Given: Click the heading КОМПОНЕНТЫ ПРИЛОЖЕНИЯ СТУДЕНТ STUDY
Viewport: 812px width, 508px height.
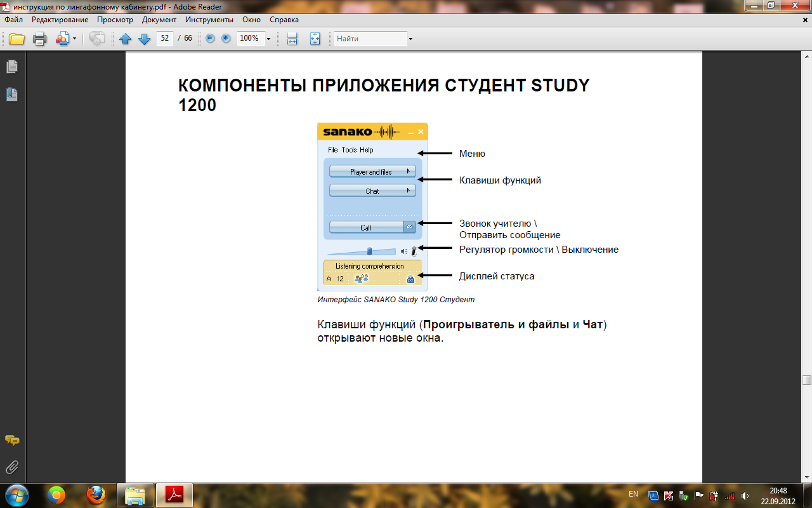Looking at the screenshot, I should pyautogui.click(x=384, y=86).
